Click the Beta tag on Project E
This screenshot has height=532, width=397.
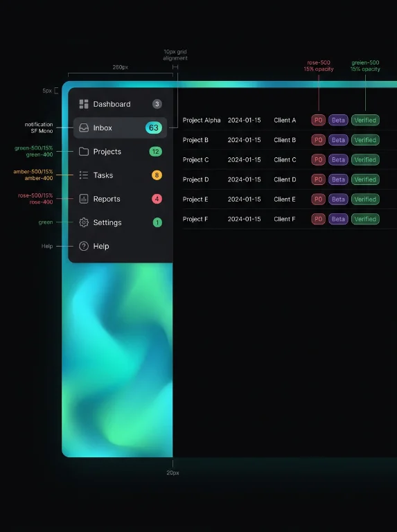[x=338, y=199]
